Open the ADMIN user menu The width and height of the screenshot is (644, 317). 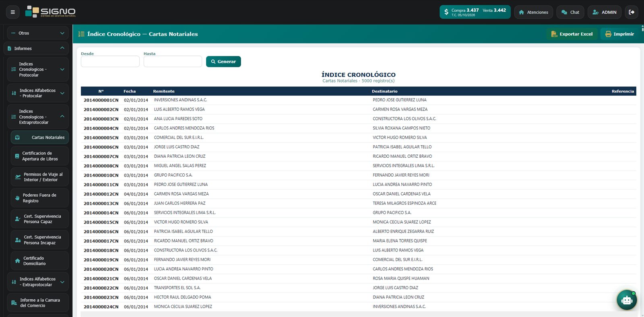pos(605,12)
